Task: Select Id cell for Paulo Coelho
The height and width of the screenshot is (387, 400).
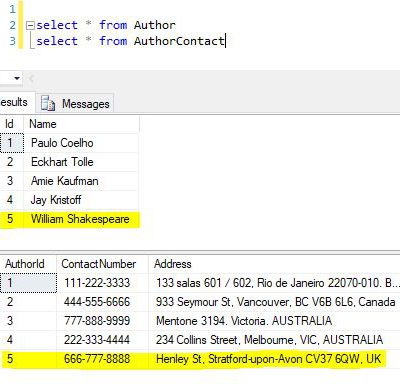Action: [12, 143]
